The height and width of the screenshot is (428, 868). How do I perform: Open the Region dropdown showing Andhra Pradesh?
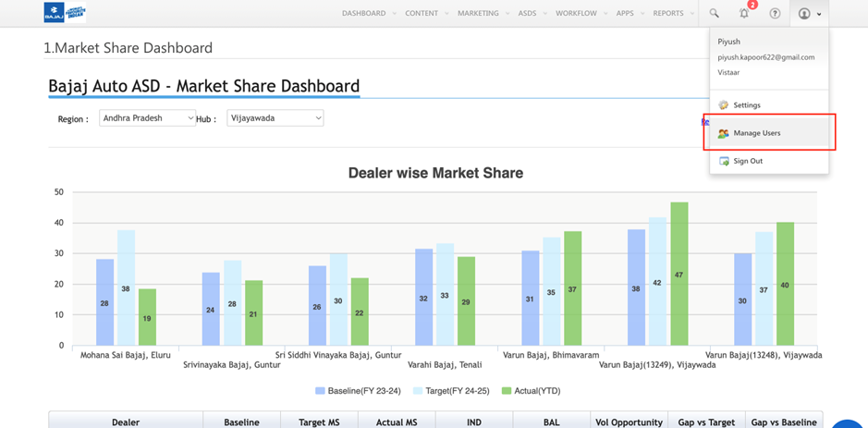(148, 118)
